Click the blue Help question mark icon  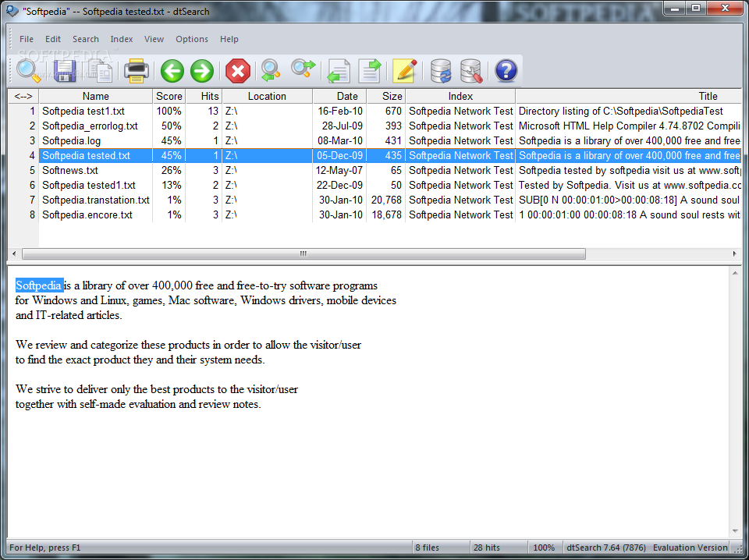coord(506,71)
